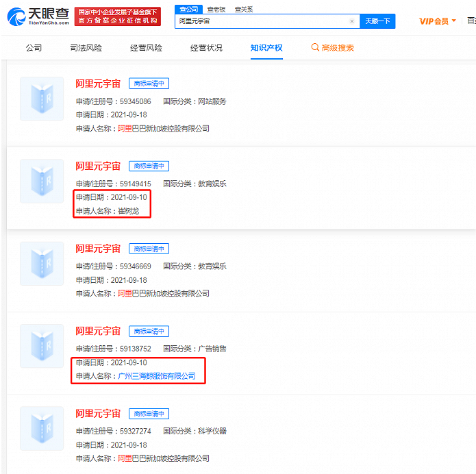
Task: Click trademark icon for registration 59327274
Action: (x=42, y=428)
